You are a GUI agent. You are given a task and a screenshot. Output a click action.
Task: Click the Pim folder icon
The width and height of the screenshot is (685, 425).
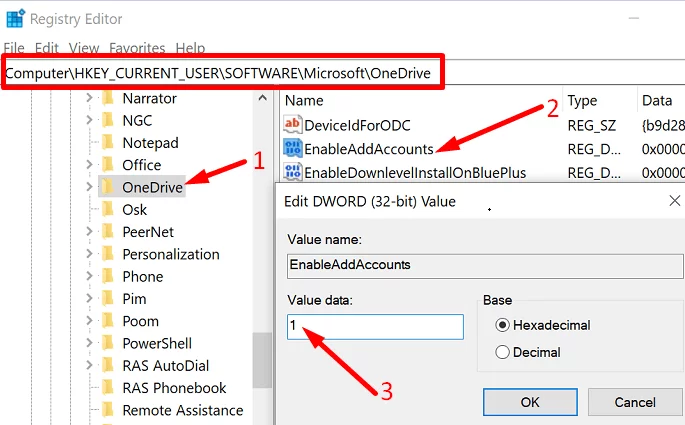coord(108,298)
